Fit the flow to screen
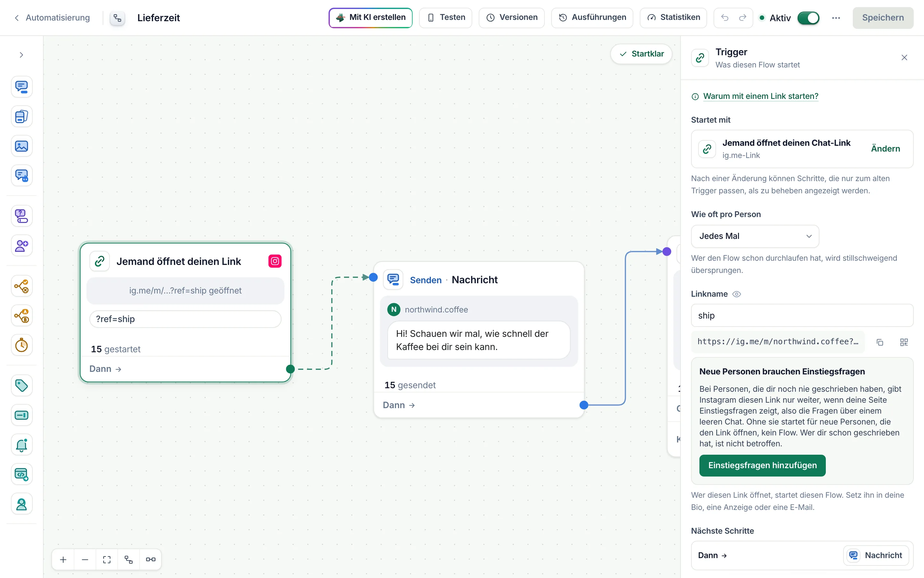The image size is (924, 578). coord(107,560)
